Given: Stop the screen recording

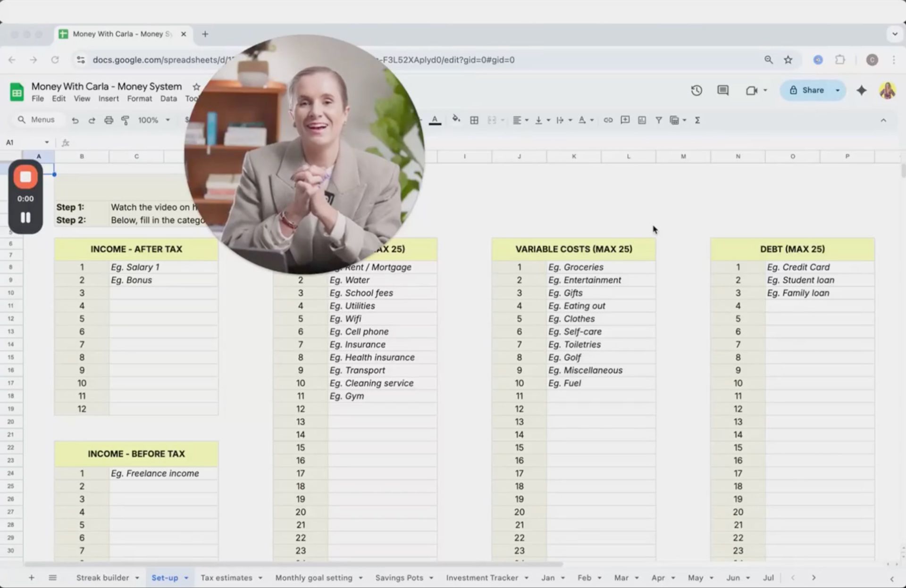Looking at the screenshot, I should click(25, 177).
